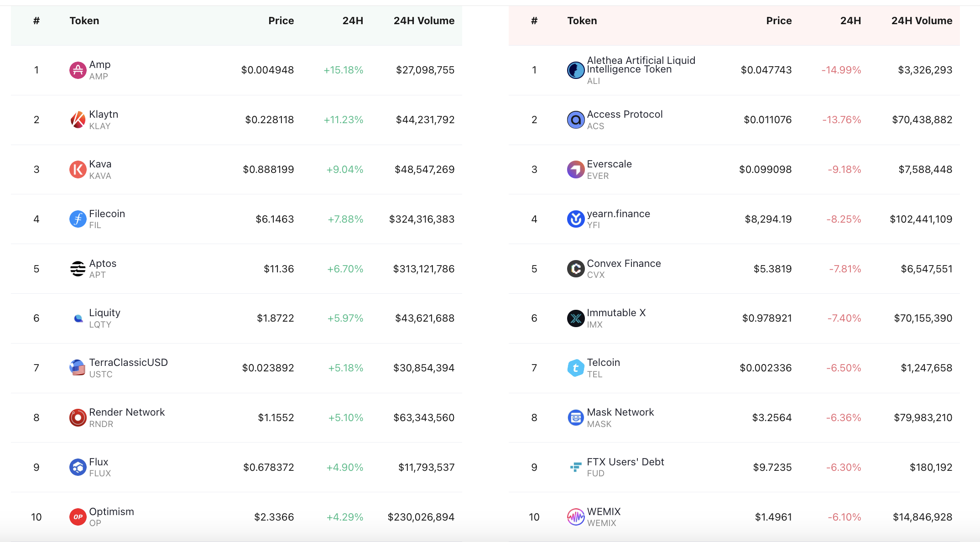Select the Kava red logo icon
Image resolution: width=980 pixels, height=542 pixels.
pos(78,170)
